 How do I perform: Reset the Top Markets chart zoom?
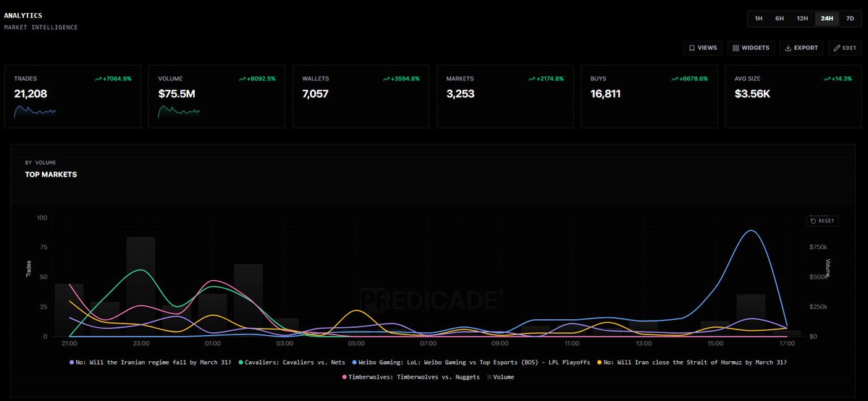[822, 221]
